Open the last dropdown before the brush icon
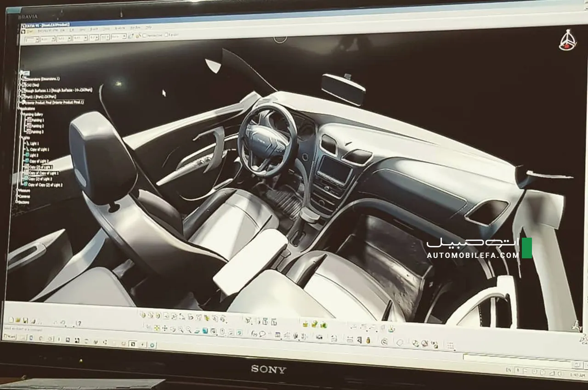Screen dimensions: 588x390 point(119,37)
